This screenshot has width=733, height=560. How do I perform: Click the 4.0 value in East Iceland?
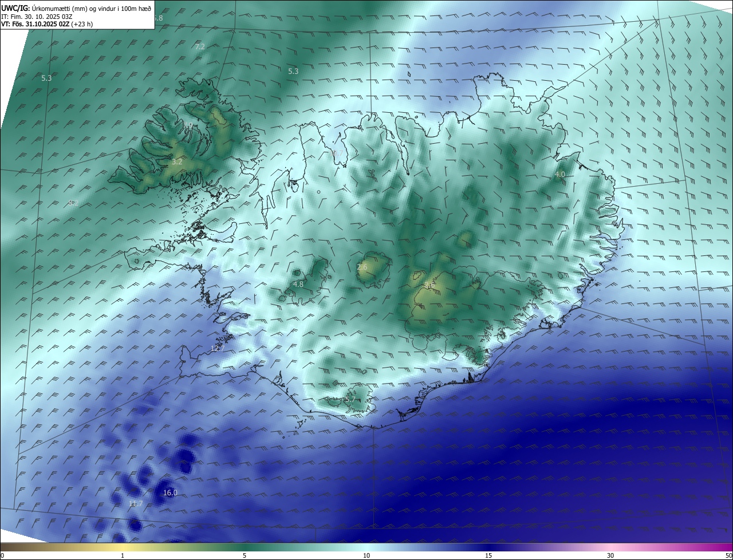(x=559, y=174)
